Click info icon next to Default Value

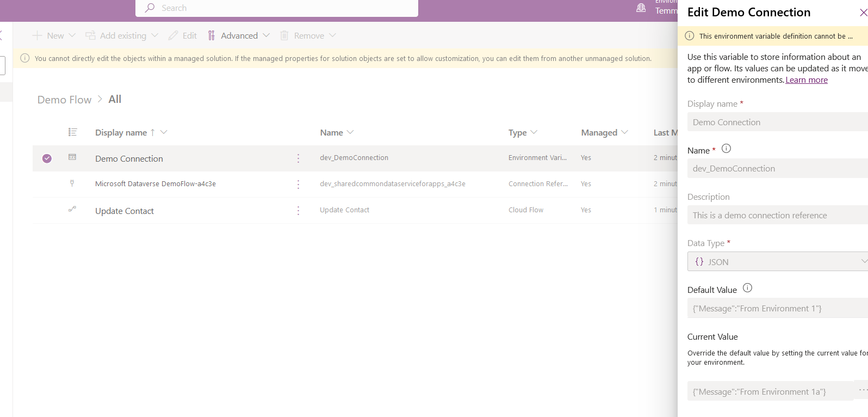pos(747,287)
